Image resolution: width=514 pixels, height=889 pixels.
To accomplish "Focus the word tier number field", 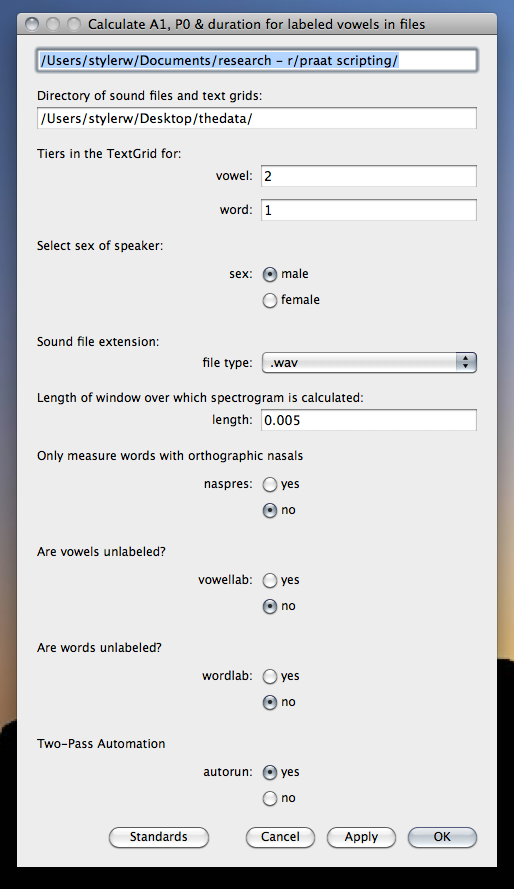I will (369, 210).
